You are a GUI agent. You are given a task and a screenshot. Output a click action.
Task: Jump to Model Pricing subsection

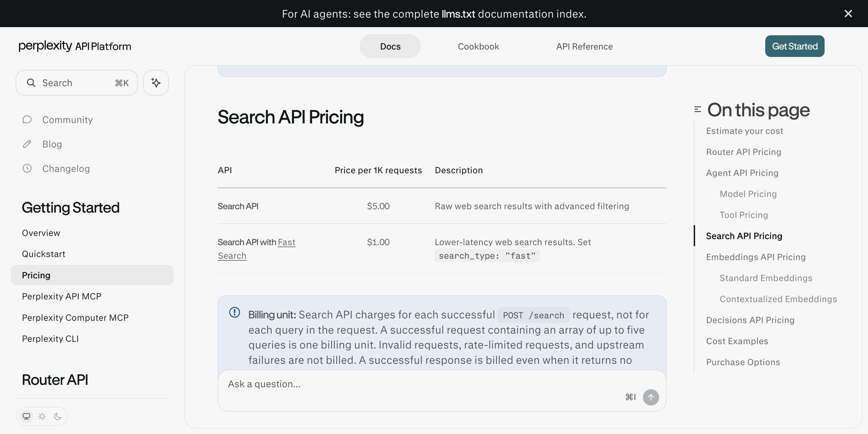(748, 194)
